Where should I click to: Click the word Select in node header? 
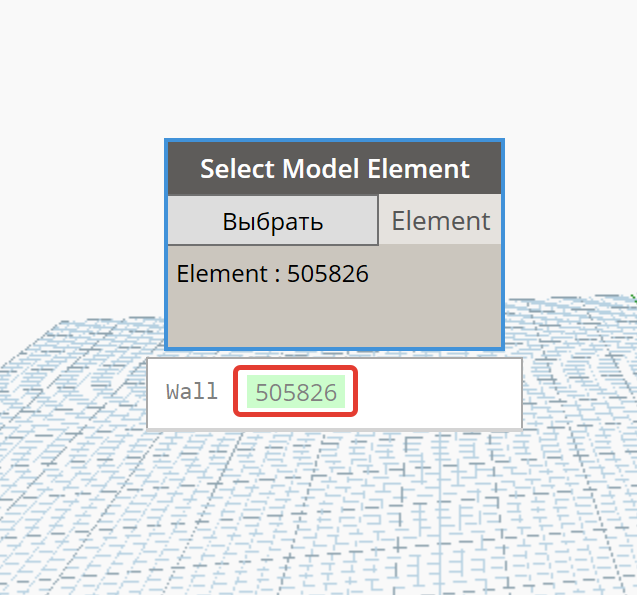pyautogui.click(x=238, y=168)
